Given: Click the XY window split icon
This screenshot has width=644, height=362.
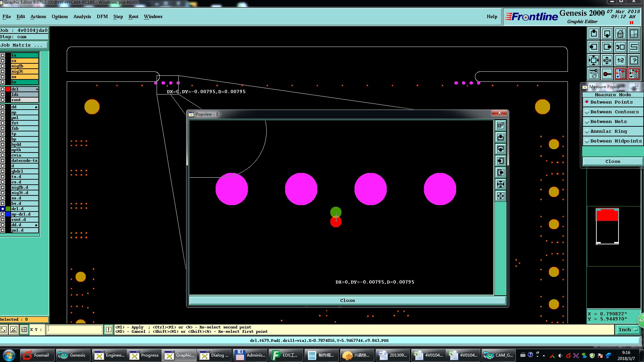Looking at the screenshot, I should tap(634, 34).
